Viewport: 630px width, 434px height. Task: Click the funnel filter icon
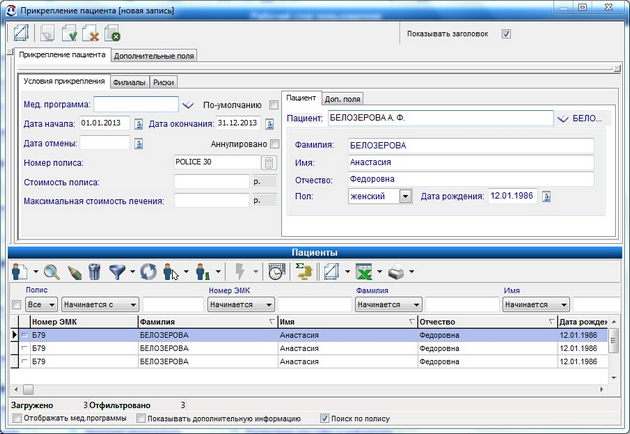coord(117,272)
